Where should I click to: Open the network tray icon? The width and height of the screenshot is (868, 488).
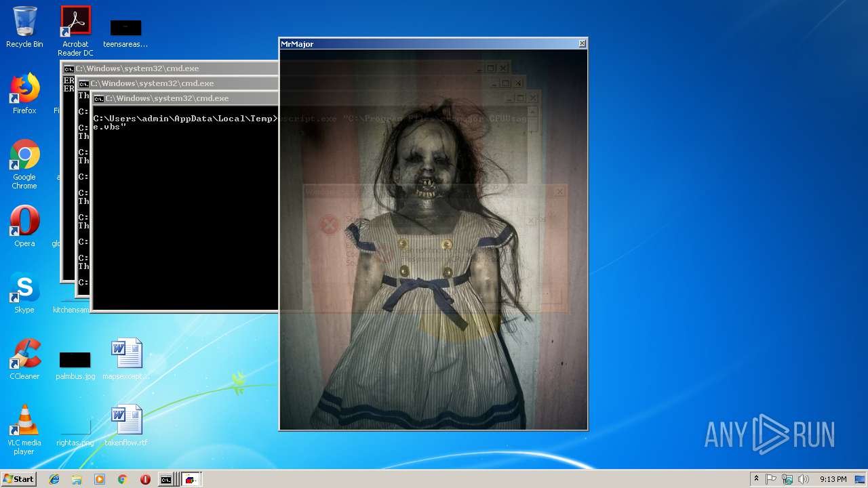(787, 479)
